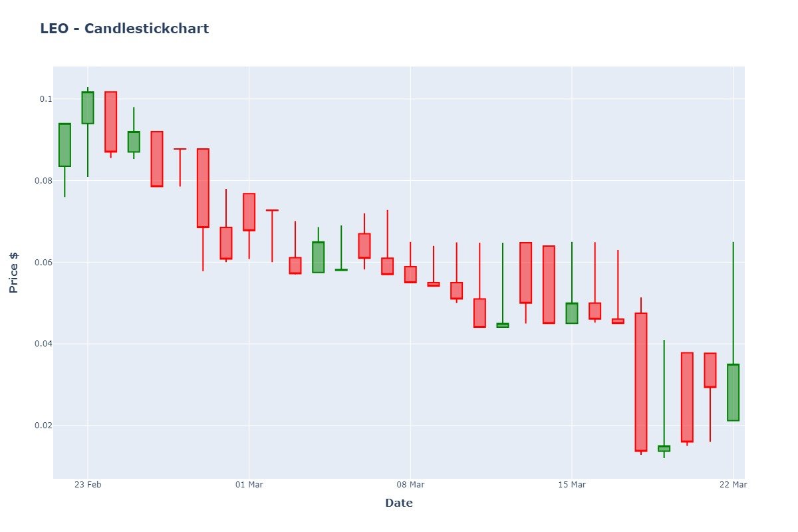798x532 pixels.
Task: Click the 22 Mar x-axis label
Action: click(733, 485)
